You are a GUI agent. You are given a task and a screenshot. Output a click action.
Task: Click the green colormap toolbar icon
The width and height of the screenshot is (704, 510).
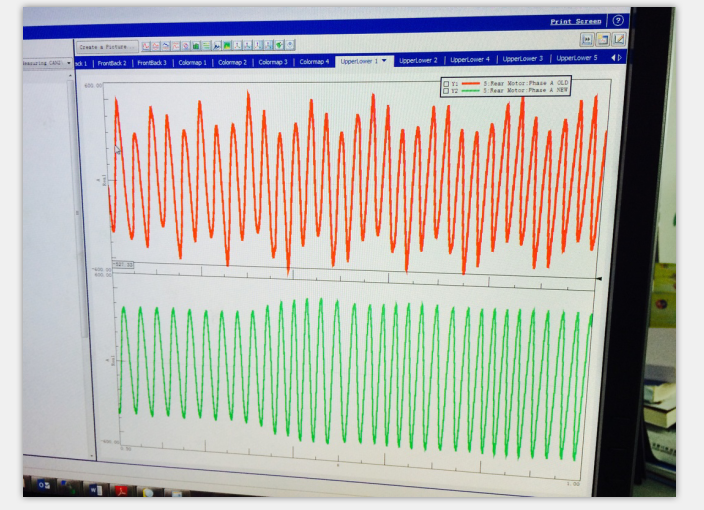point(227,45)
